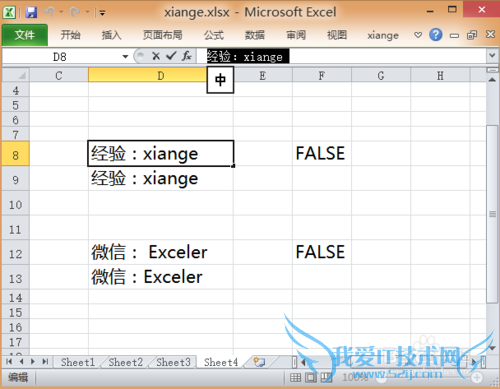This screenshot has height=389, width=500.
Task: Switch to Normal view icon in status bar
Action: [295, 377]
